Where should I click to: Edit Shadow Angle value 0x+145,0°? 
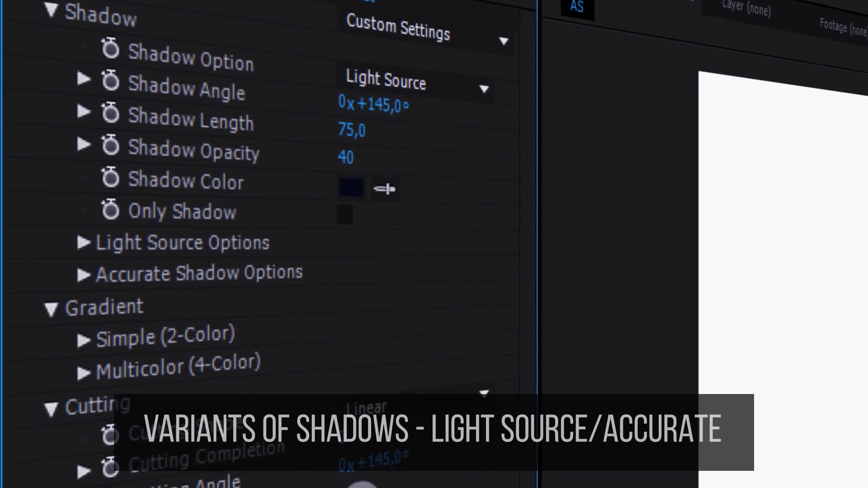tap(373, 104)
